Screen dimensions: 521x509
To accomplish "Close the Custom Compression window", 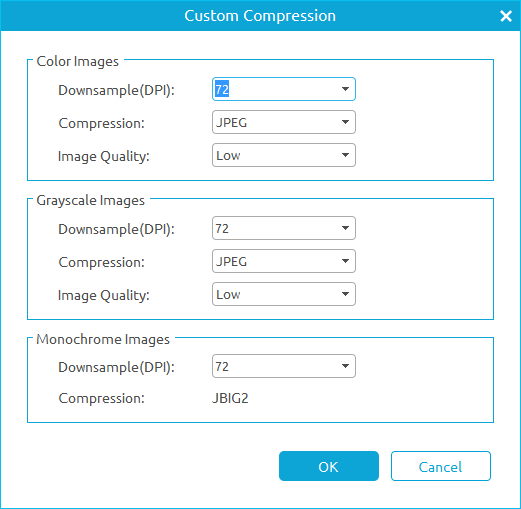I will [x=506, y=16].
